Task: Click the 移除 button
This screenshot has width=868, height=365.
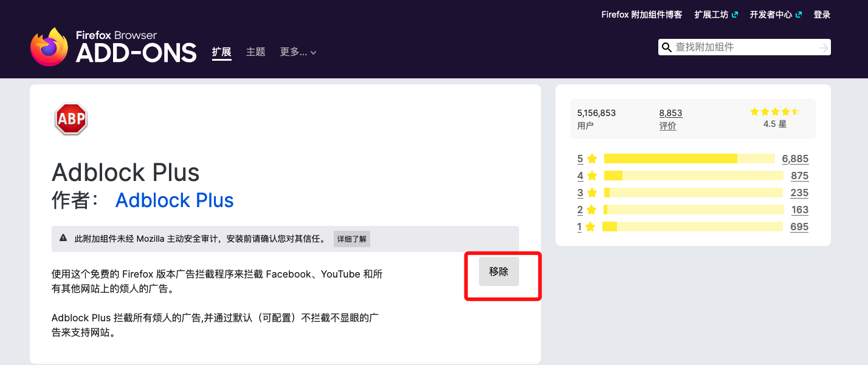Action: 498,271
